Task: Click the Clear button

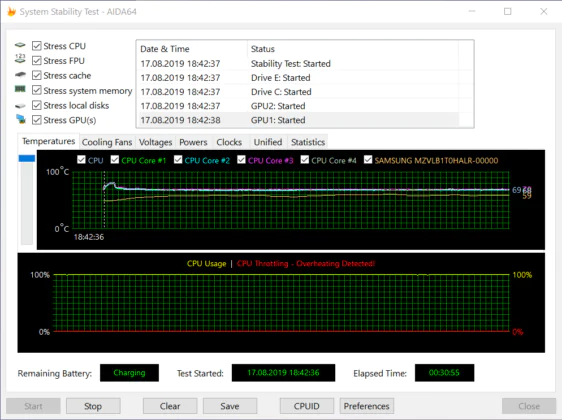Action: point(170,406)
